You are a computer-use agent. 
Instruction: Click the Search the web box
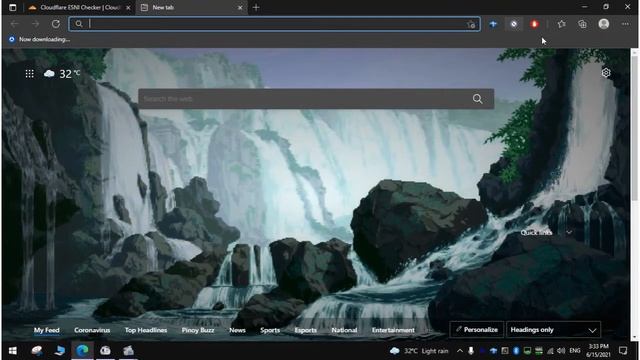pyautogui.click(x=316, y=99)
